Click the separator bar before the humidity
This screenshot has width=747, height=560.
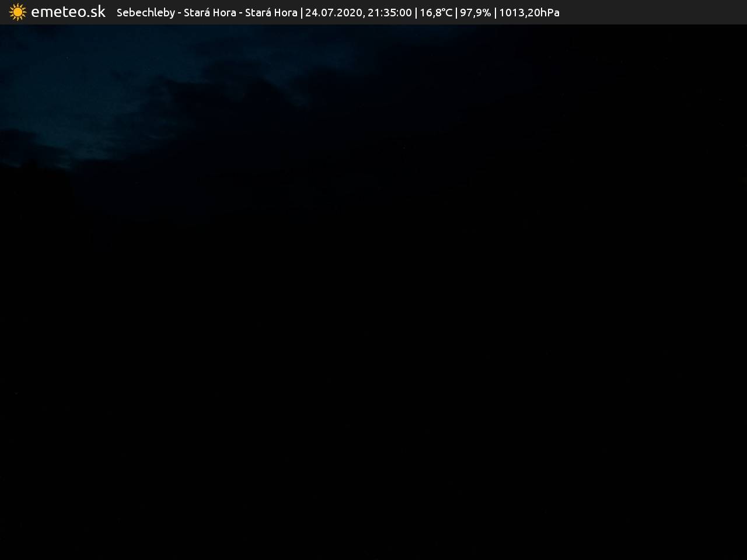456,13
